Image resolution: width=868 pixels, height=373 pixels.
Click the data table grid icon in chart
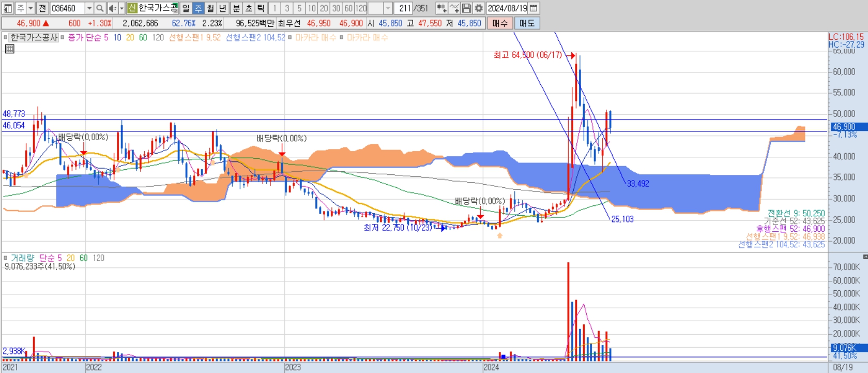click(9, 49)
